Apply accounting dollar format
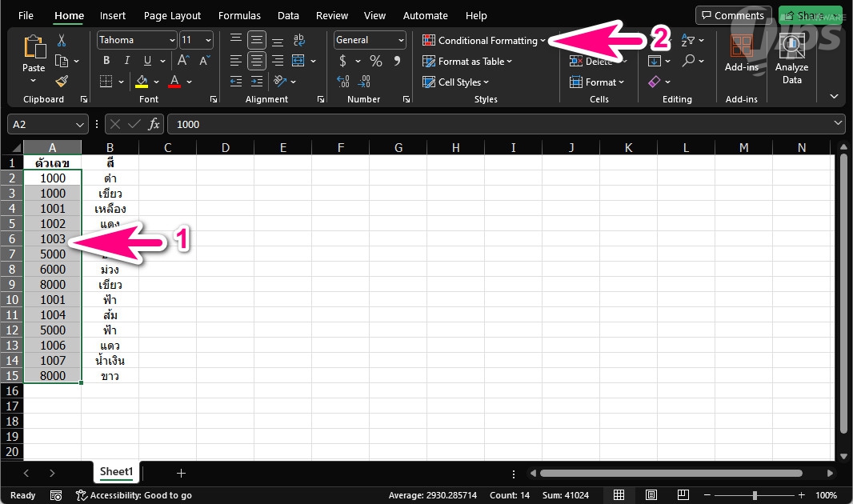The width and height of the screenshot is (853, 504). click(x=342, y=60)
